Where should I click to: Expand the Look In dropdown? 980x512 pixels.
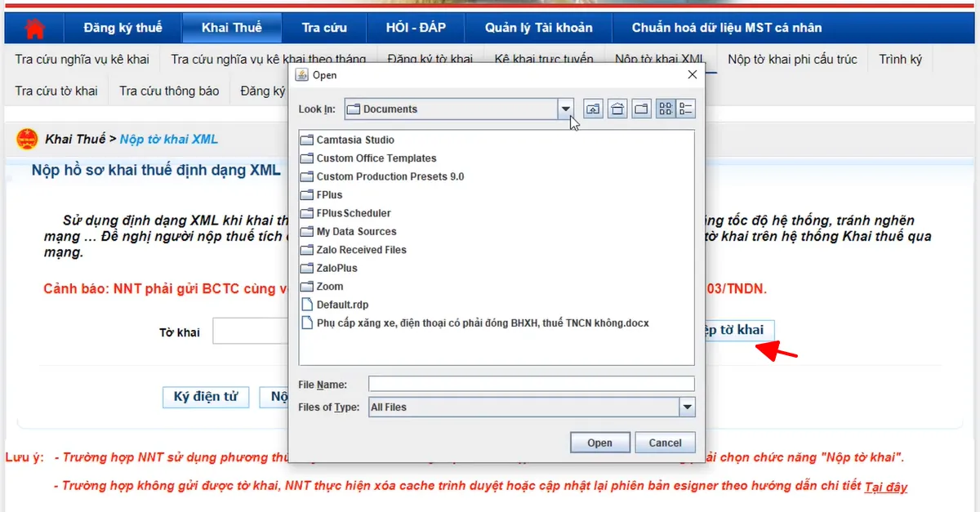tap(565, 109)
